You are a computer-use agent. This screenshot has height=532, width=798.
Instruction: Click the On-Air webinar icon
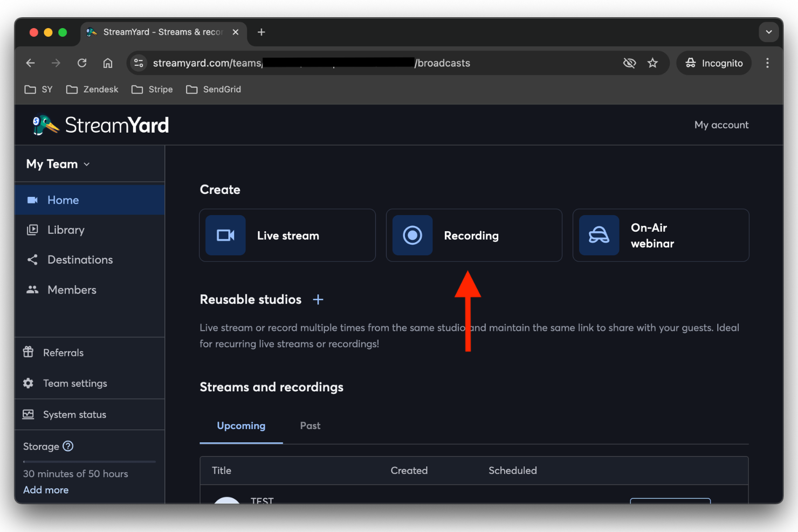pos(599,236)
